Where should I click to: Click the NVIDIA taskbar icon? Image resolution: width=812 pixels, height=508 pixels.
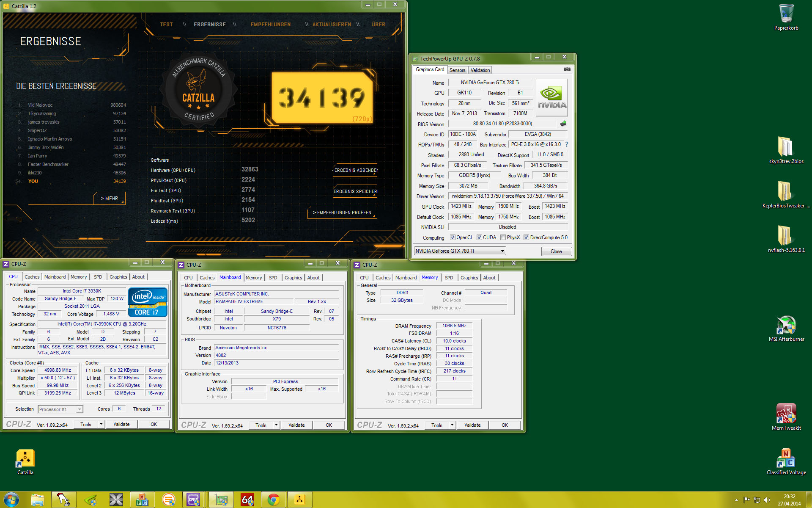coord(90,500)
